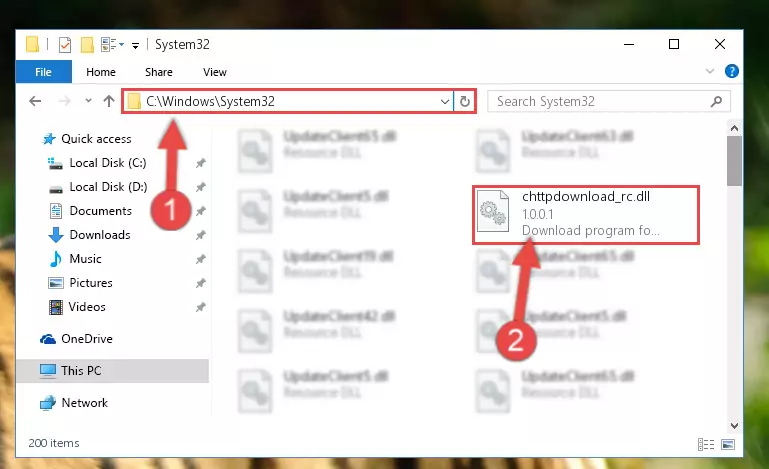Switch to large thumbnails view icon

coord(728,444)
